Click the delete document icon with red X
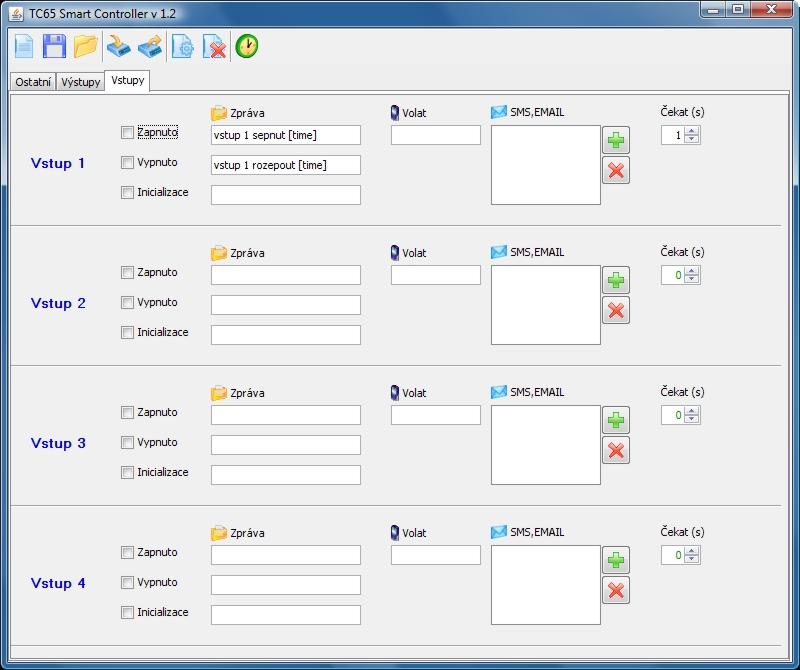This screenshot has height=670, width=800. pyautogui.click(x=214, y=46)
